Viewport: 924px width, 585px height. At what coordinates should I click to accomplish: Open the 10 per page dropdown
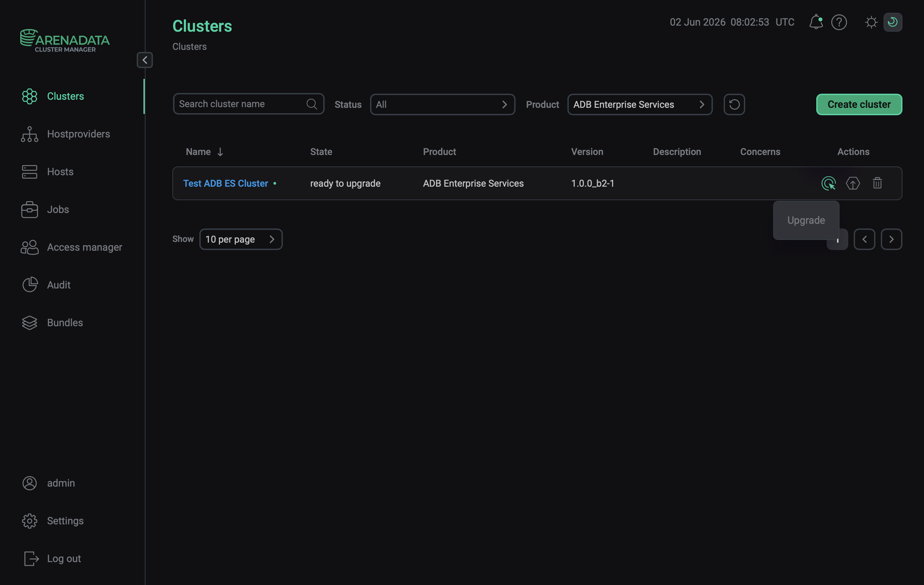[240, 239]
